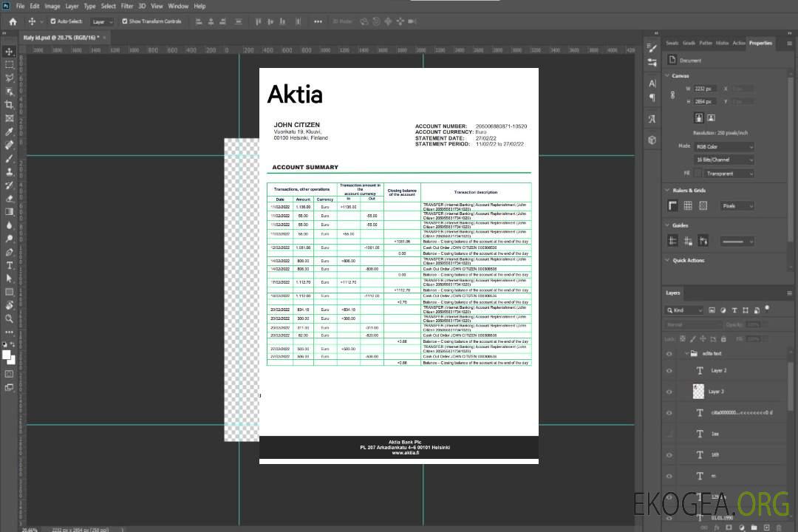Open the Filter menu
798x532 pixels.
[127, 6]
